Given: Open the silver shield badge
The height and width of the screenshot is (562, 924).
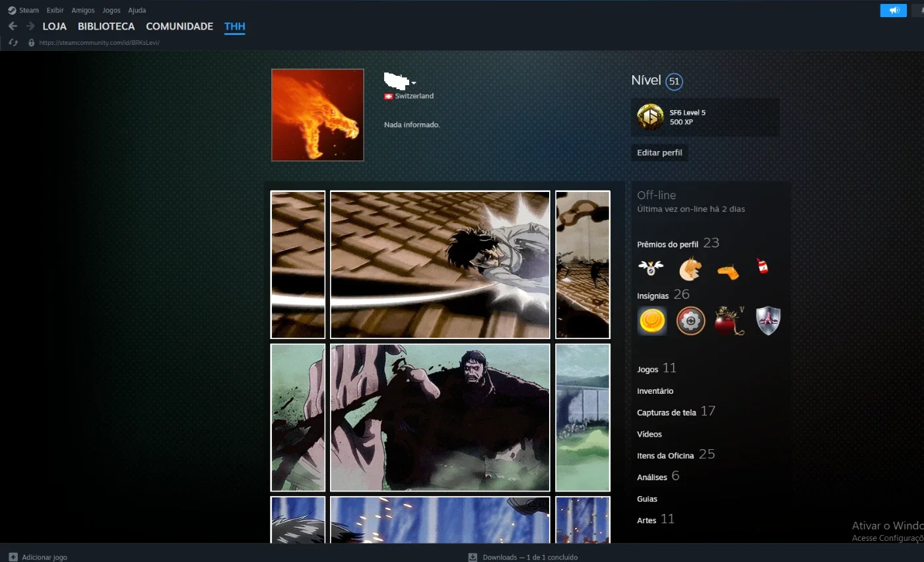Looking at the screenshot, I should click(x=768, y=321).
